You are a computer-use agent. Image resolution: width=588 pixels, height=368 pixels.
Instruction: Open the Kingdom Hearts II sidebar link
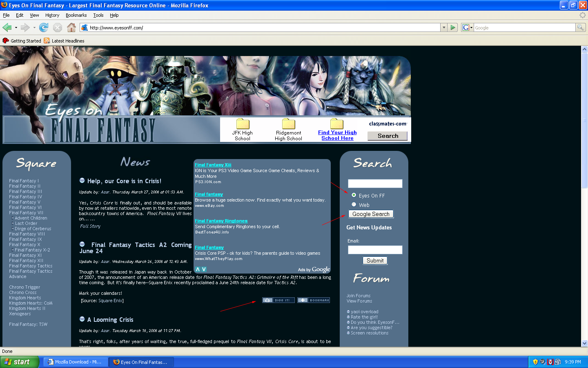point(27,308)
